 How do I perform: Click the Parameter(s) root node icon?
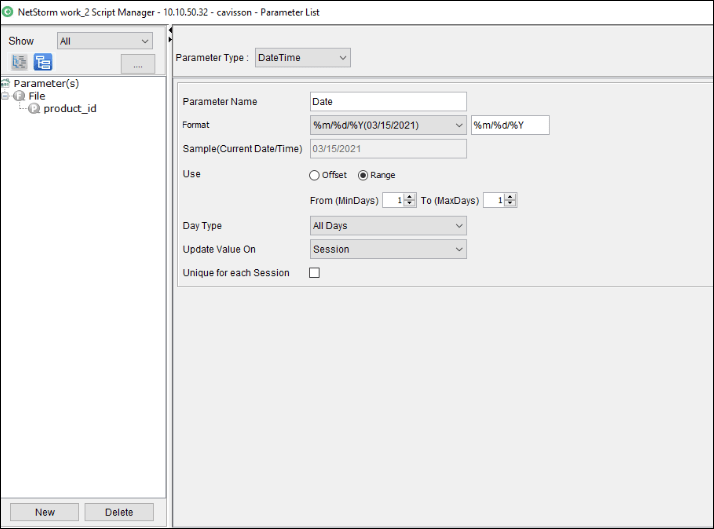click(x=5, y=83)
